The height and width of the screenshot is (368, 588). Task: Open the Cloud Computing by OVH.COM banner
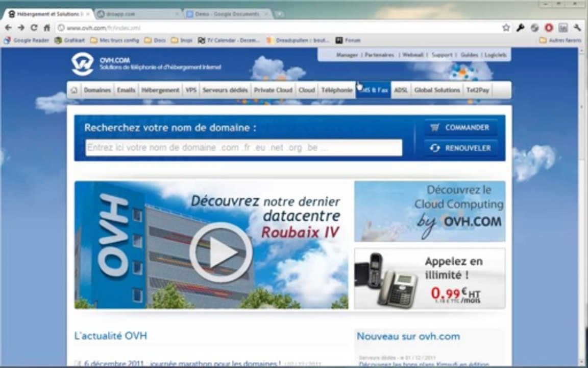430,211
